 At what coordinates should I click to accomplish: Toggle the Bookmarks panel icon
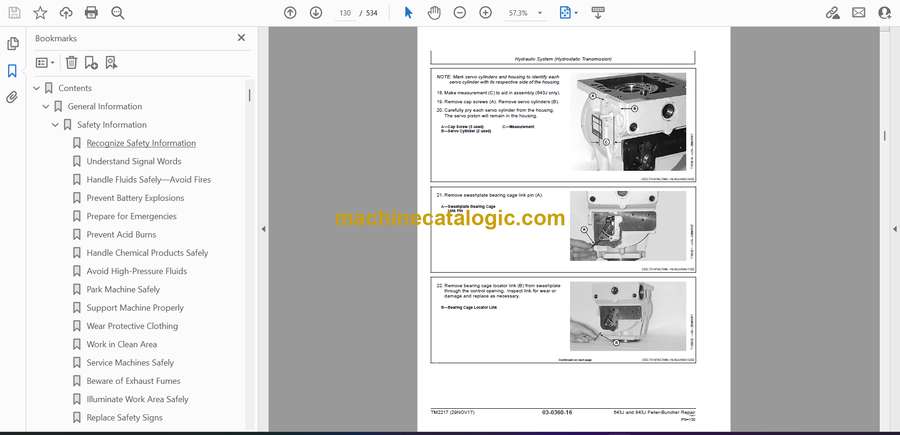pos(12,71)
